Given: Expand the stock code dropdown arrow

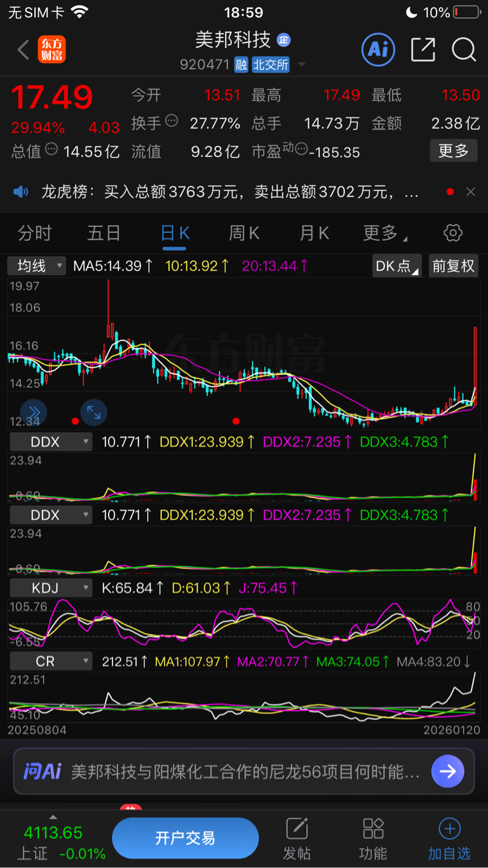Looking at the screenshot, I should tap(302, 65).
